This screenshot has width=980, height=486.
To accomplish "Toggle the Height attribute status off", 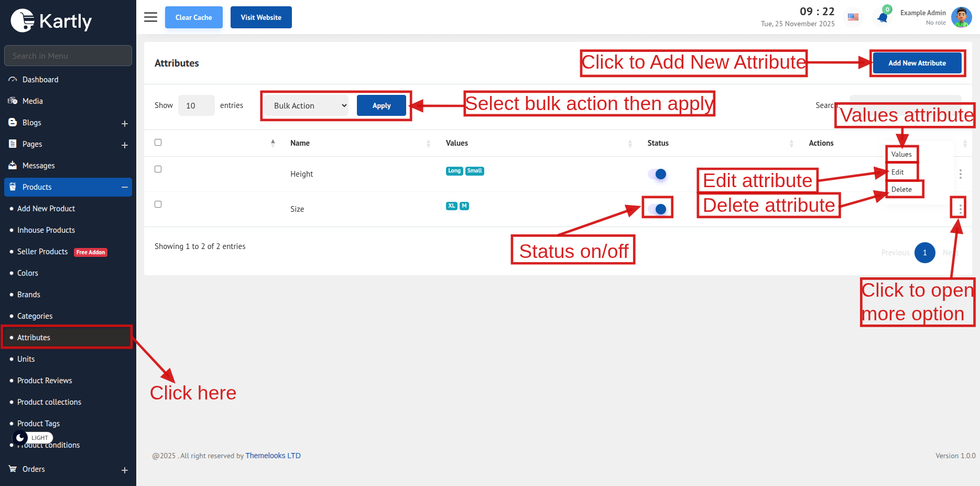I will (x=657, y=174).
